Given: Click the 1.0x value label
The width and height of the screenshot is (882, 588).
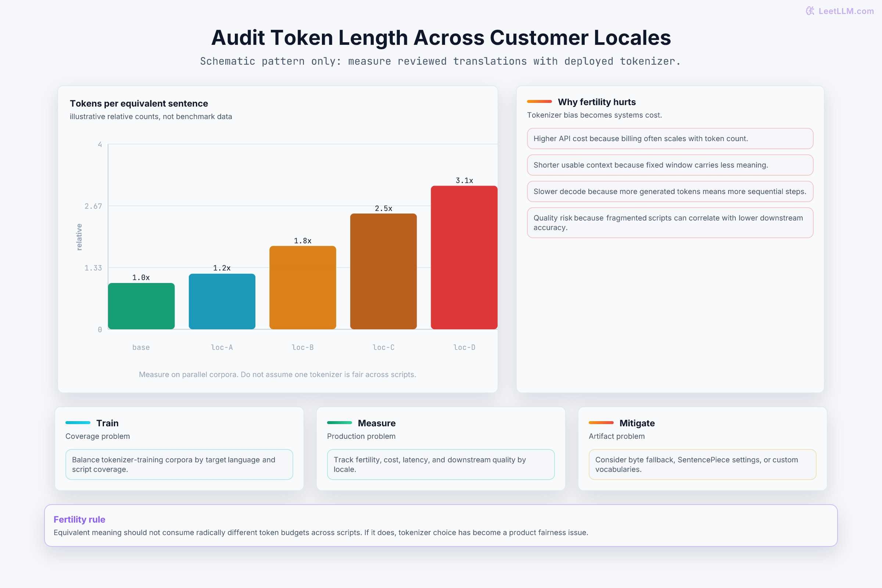Looking at the screenshot, I should tap(141, 277).
